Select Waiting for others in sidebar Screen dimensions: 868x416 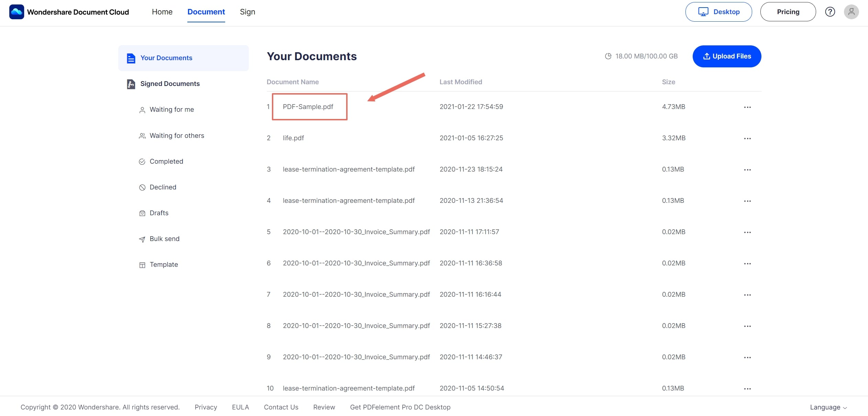pos(177,136)
